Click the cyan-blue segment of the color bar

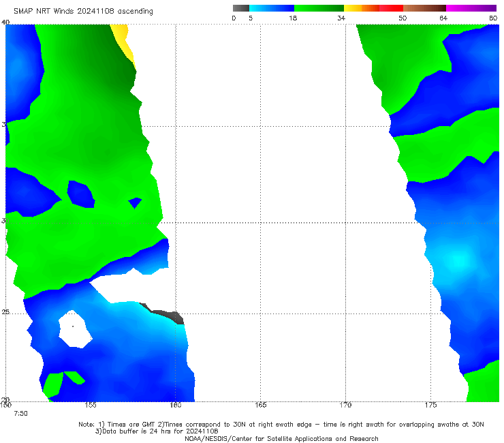272,8
